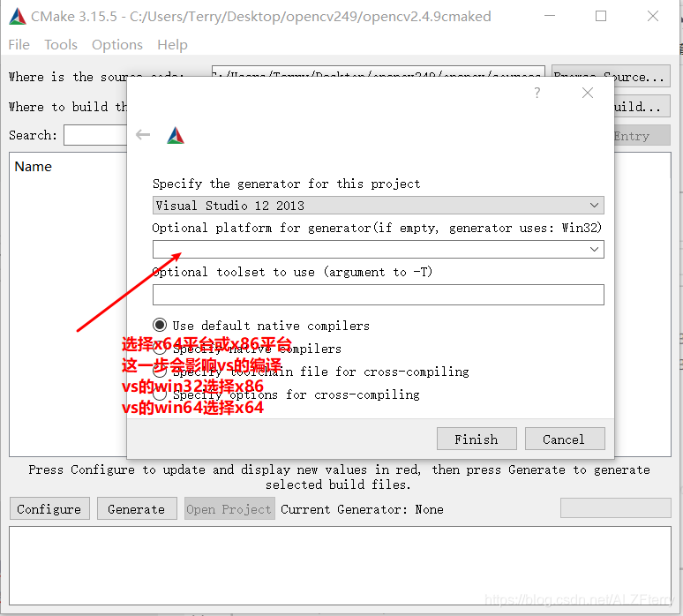683x616 pixels.
Task: Minimize the CMake window
Action: coord(550,16)
